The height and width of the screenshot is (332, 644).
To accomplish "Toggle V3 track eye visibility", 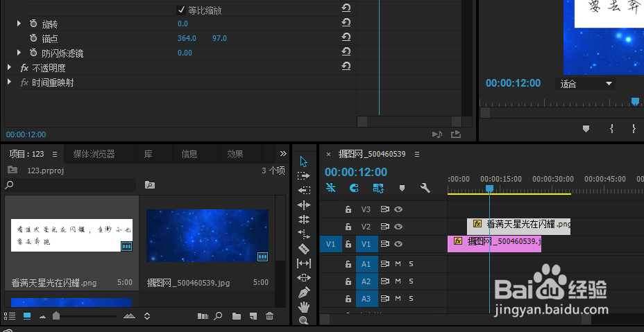I will pyautogui.click(x=398, y=209).
